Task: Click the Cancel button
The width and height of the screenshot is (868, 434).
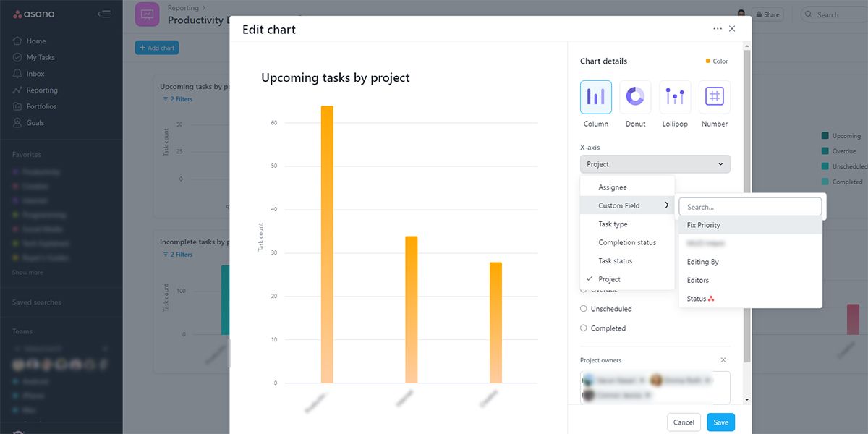Action: pos(684,422)
